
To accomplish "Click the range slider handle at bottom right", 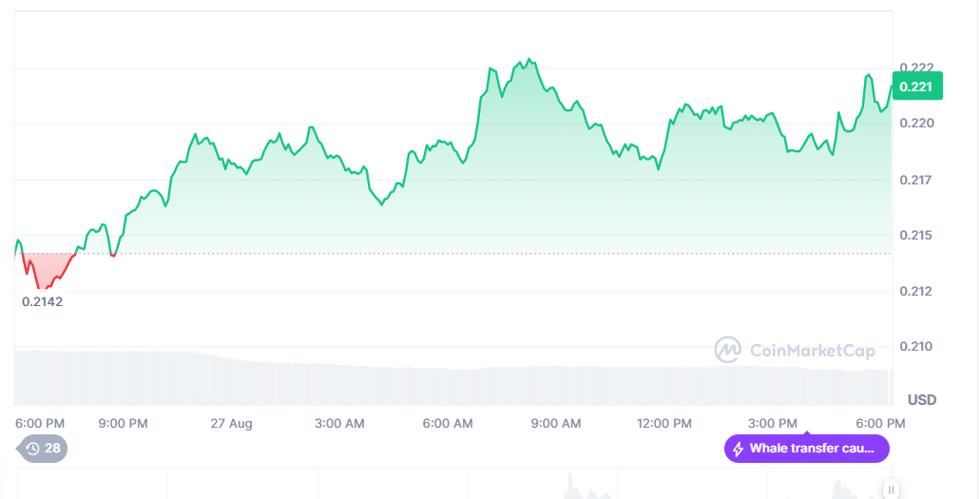I will pyautogui.click(x=892, y=489).
